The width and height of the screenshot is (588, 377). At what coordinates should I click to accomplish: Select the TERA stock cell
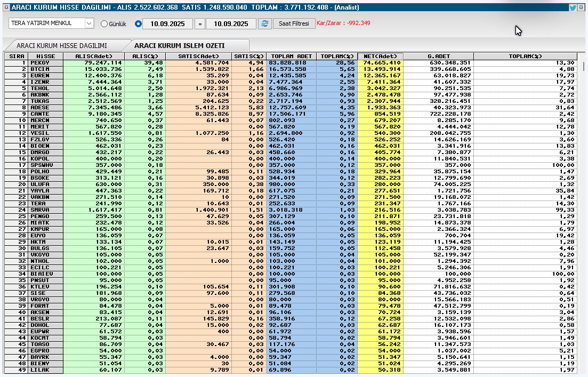[x=46, y=204]
